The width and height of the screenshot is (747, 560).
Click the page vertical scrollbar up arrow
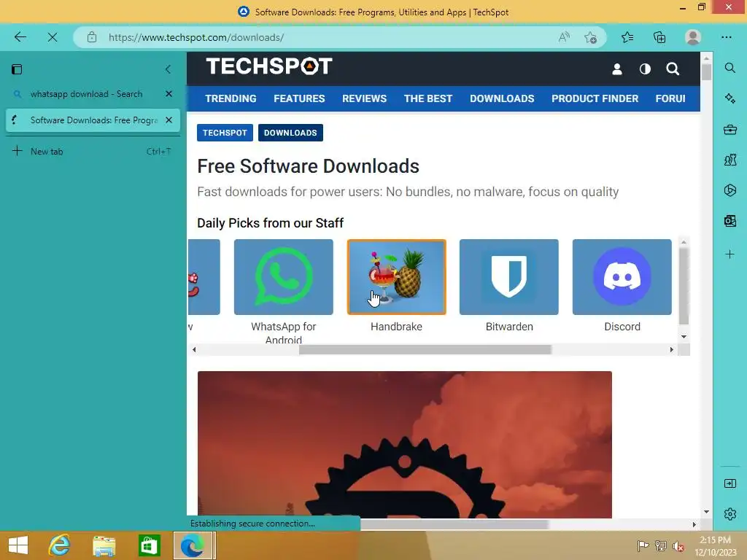(x=706, y=58)
